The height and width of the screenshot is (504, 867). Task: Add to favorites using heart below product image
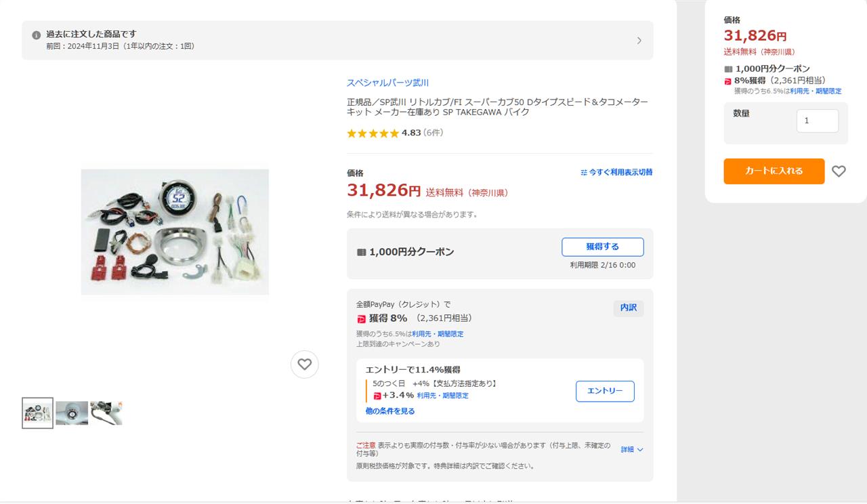click(x=305, y=364)
